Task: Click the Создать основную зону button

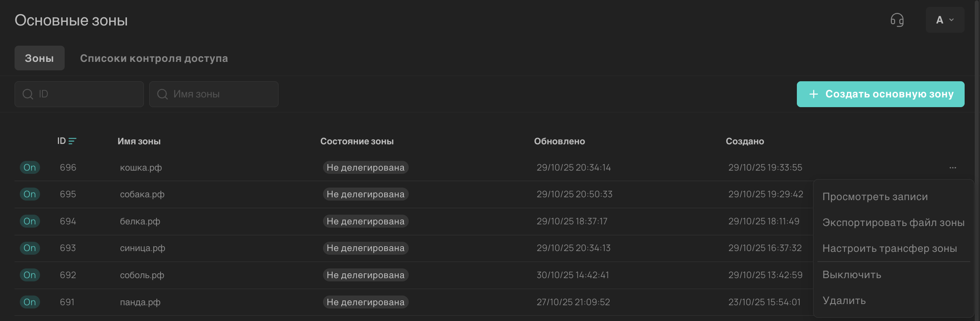Action: click(x=881, y=94)
